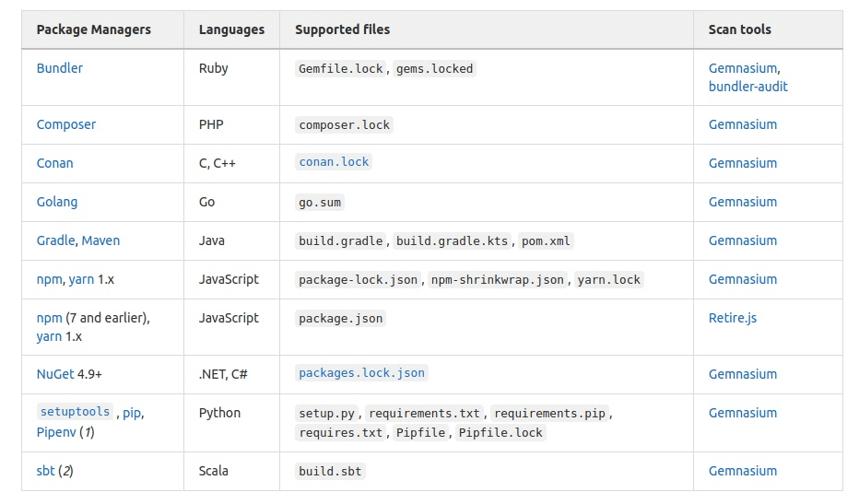Screen dimensions: 859x504
Task: Click the Composer link
Action: (x=65, y=124)
